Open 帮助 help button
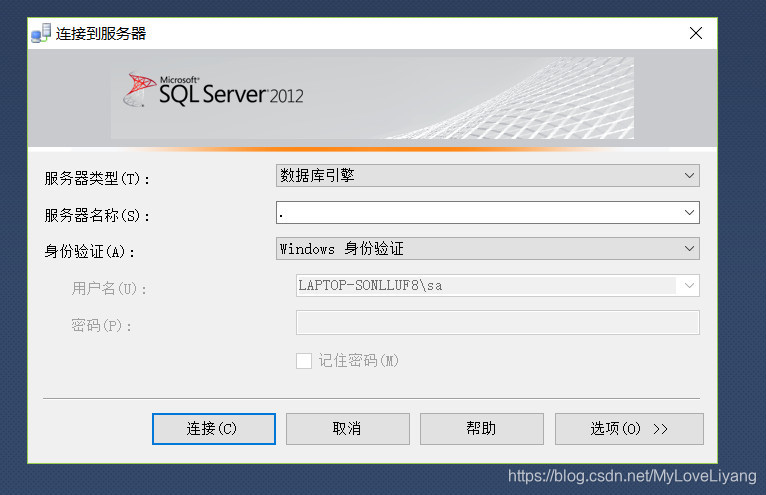This screenshot has height=495, width=766. click(x=482, y=429)
